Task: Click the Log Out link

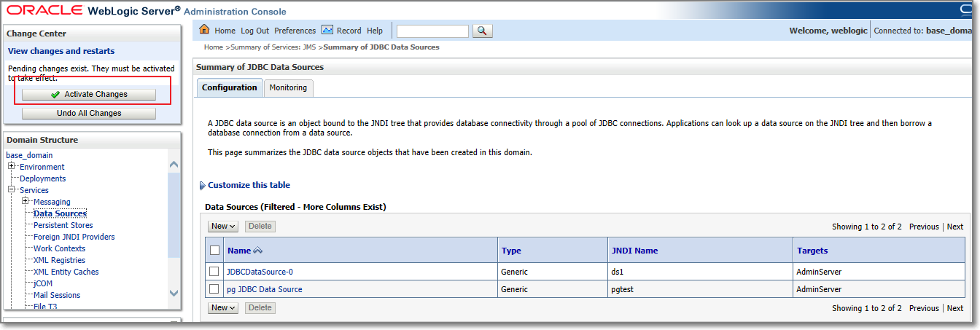Action: click(x=254, y=31)
